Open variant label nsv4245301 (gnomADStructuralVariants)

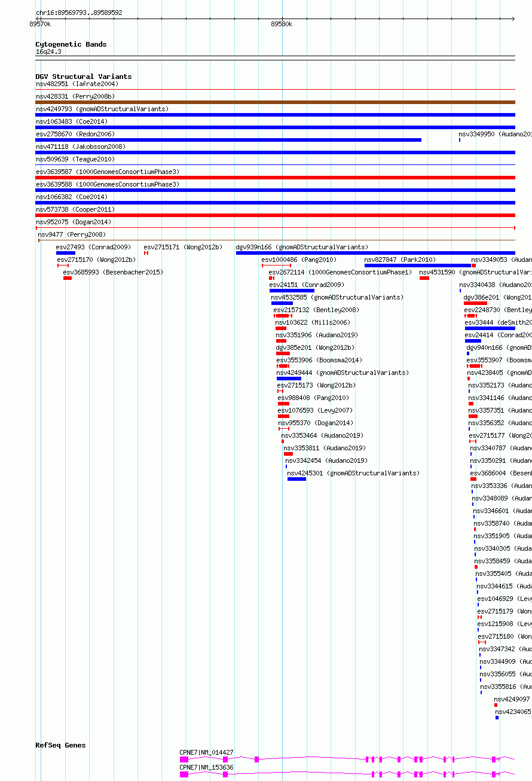click(354, 473)
